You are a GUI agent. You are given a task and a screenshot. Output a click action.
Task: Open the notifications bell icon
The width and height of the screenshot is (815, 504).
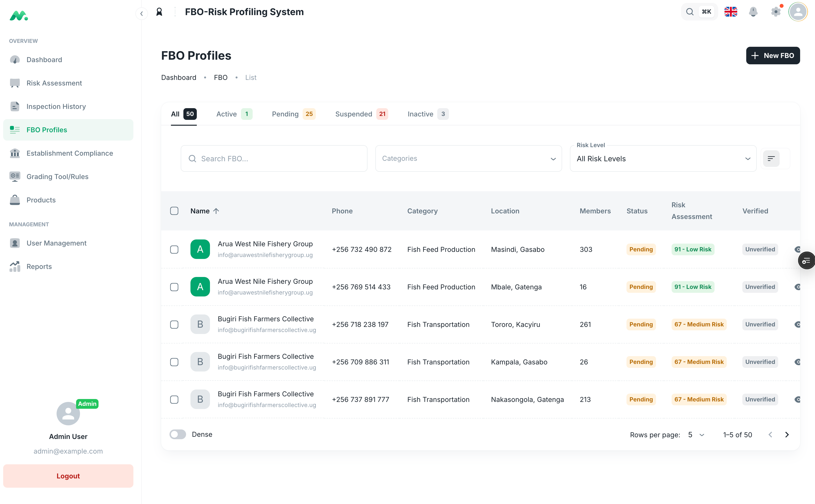click(x=753, y=12)
